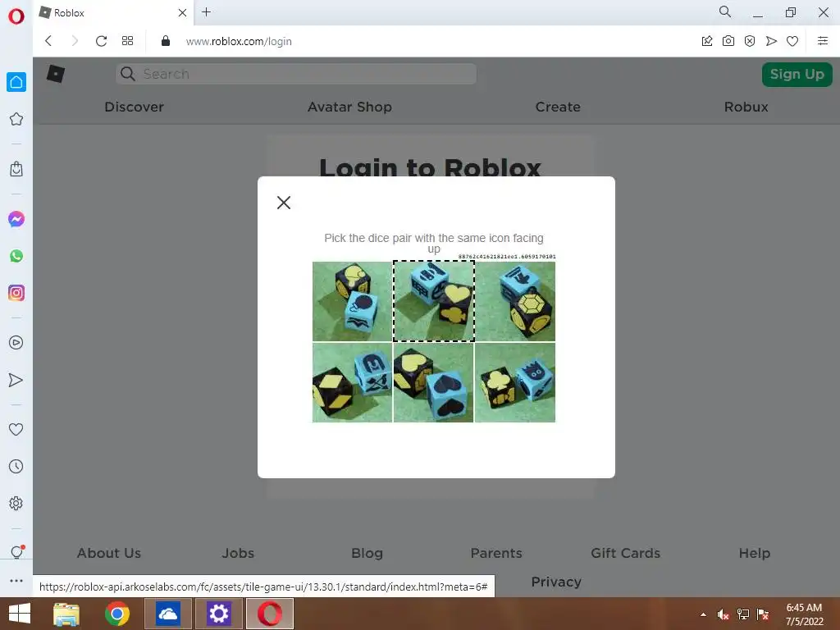
Task: Open the Privacy footer link
Action: coord(556,582)
